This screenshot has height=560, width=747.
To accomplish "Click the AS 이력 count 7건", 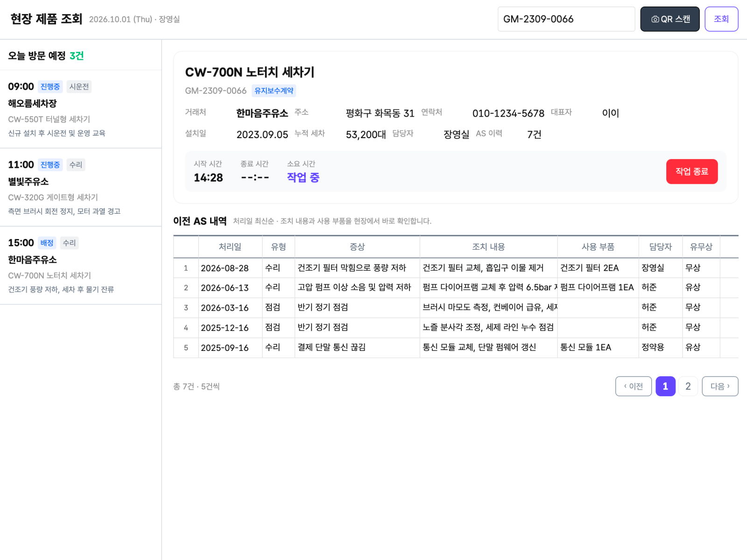I will [534, 134].
